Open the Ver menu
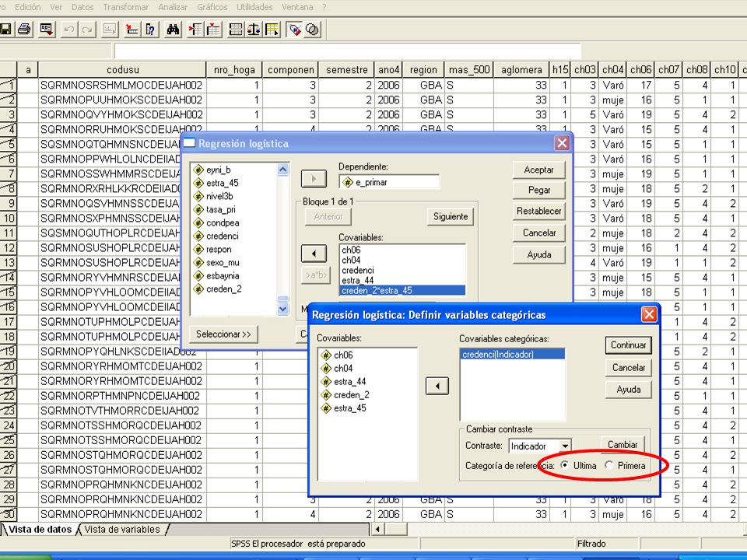This screenshot has height=560, width=747. click(x=56, y=7)
